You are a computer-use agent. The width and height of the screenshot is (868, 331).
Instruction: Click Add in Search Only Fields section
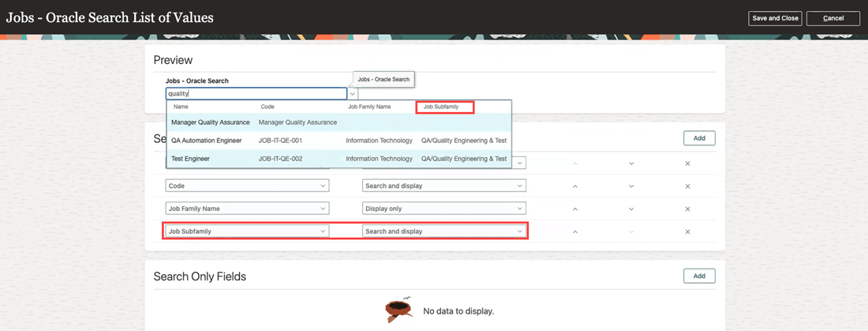click(x=699, y=276)
